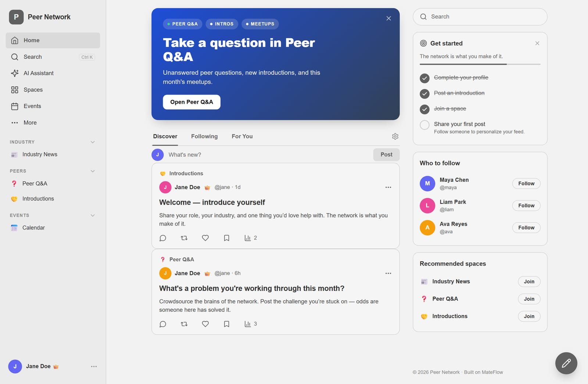Click the floating pencil compose button
The image size is (588, 384).
tap(566, 363)
